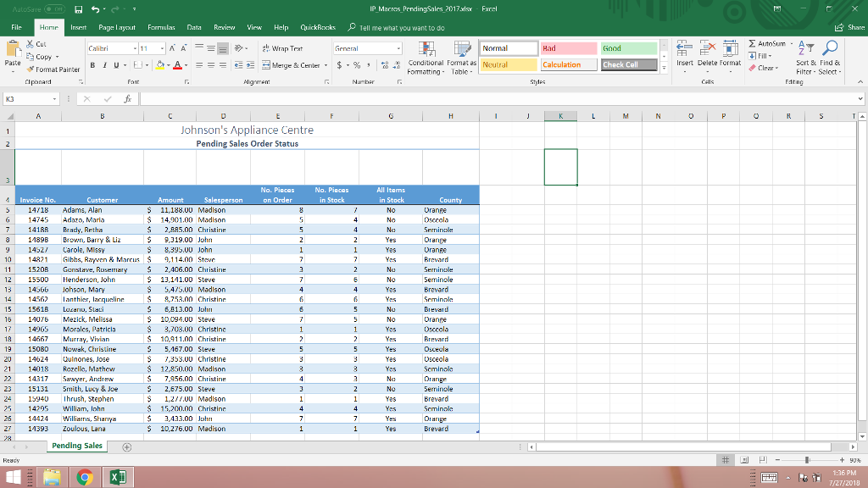
Task: Open Chrome from the taskbar
Action: pos(85,477)
